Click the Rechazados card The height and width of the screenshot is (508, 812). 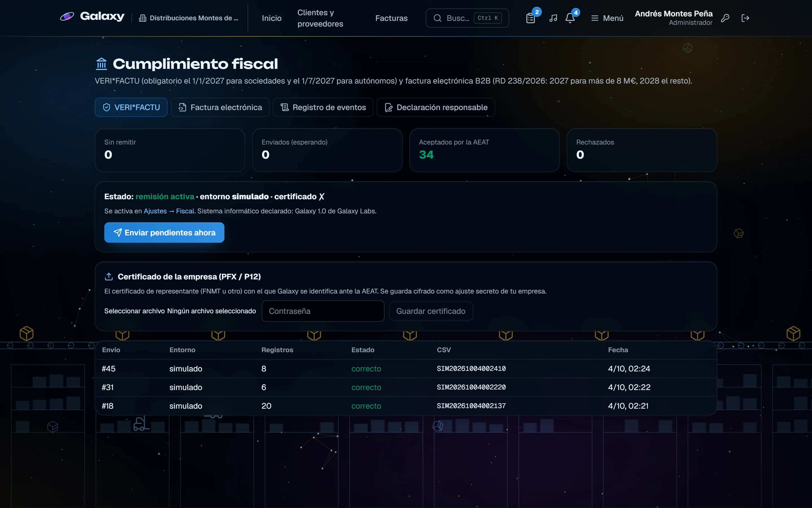pos(641,150)
